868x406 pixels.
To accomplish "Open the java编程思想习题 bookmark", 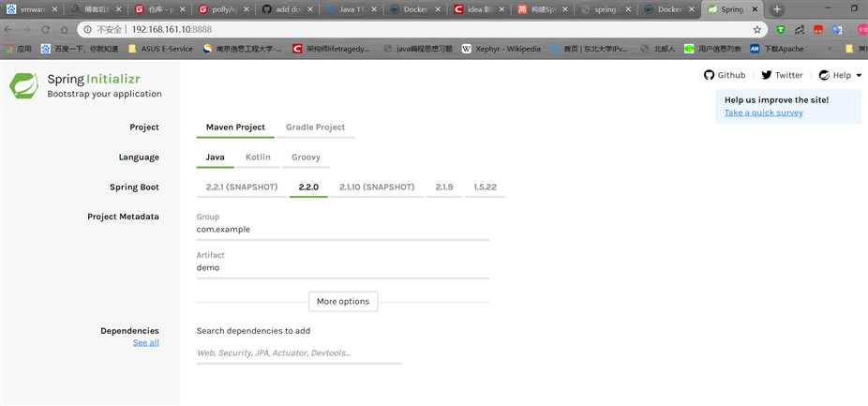I will click(x=418, y=49).
